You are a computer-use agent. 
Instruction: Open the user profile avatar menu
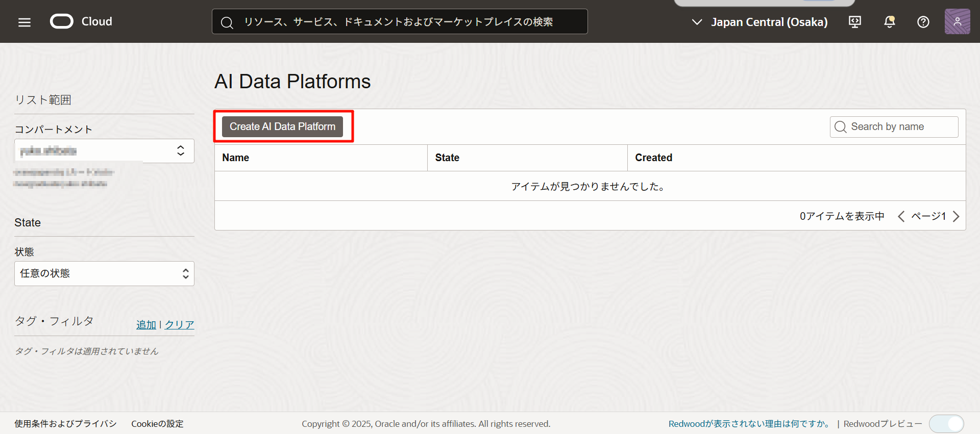[x=957, y=21]
